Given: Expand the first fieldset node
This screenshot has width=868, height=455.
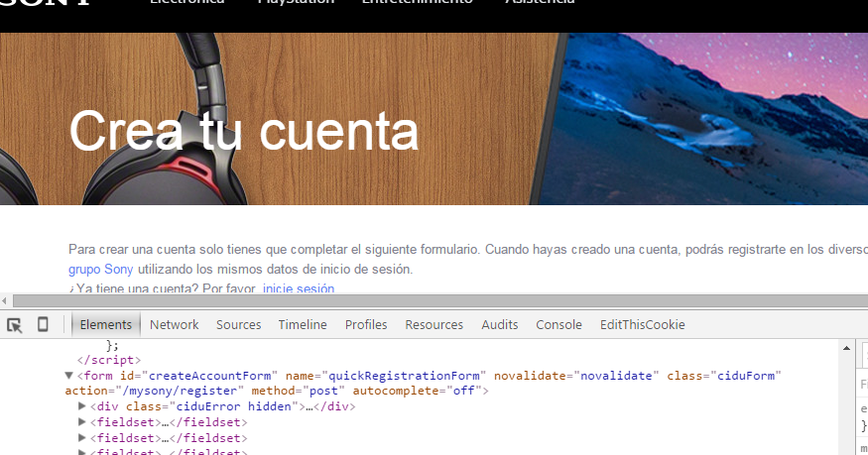Looking at the screenshot, I should click(x=82, y=422).
